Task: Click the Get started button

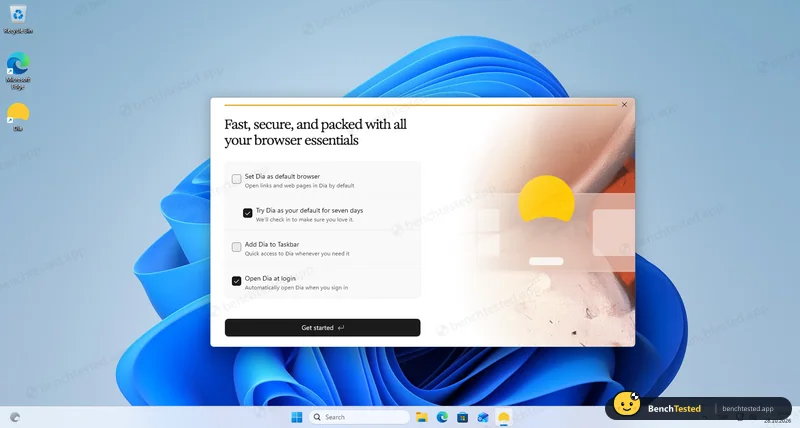Action: (x=322, y=328)
